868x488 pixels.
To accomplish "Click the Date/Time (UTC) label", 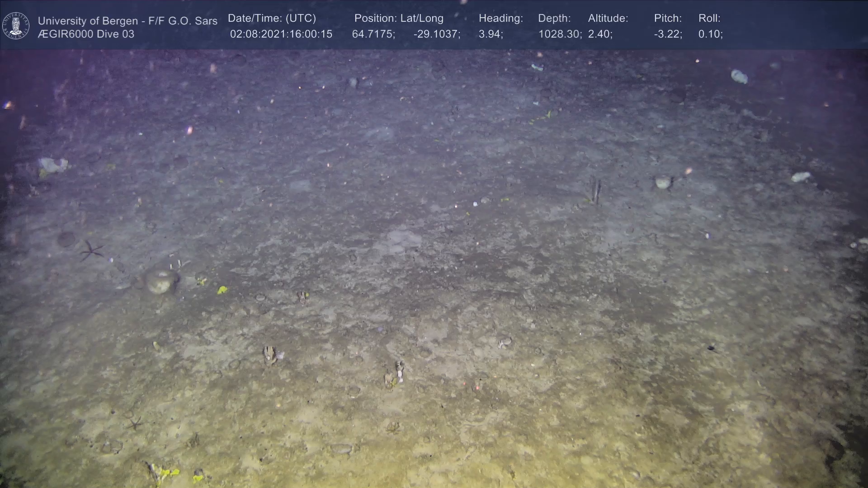I will tap(272, 19).
